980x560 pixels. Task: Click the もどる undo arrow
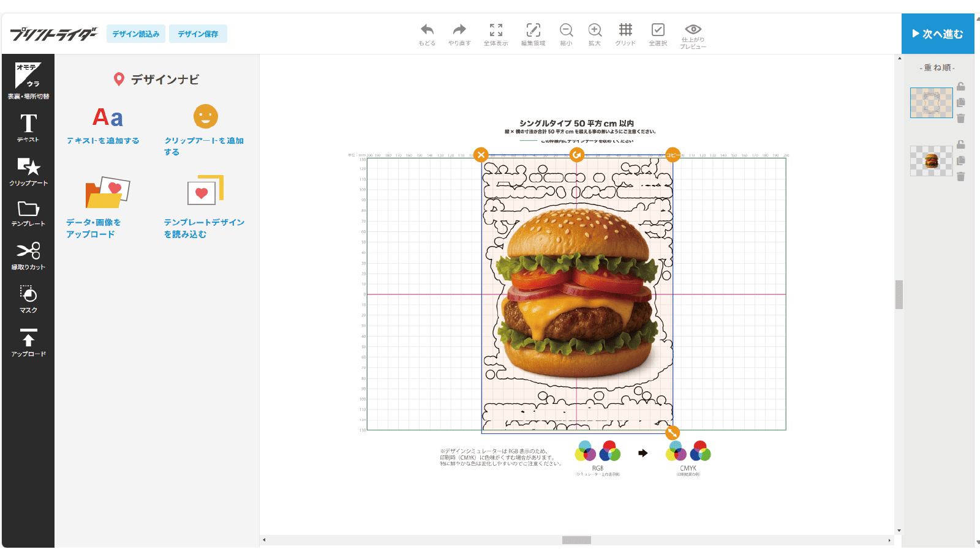click(x=427, y=34)
